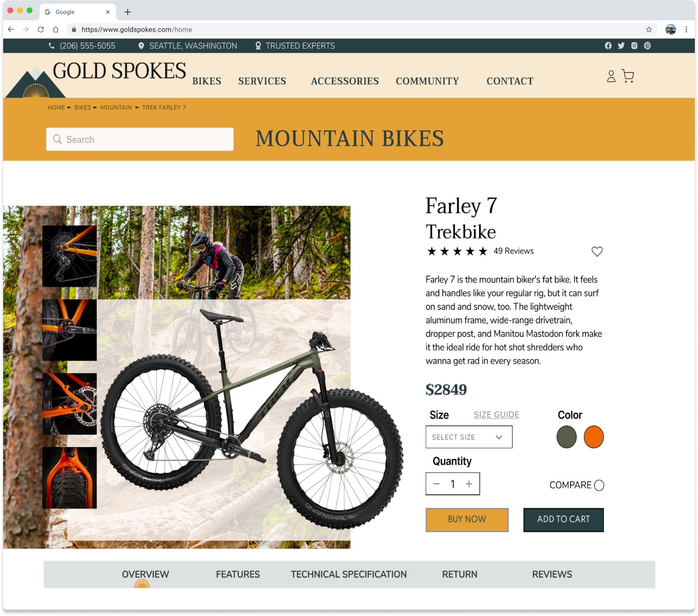The width and height of the screenshot is (698, 616).
Task: Reload the page in browser
Action: click(40, 29)
